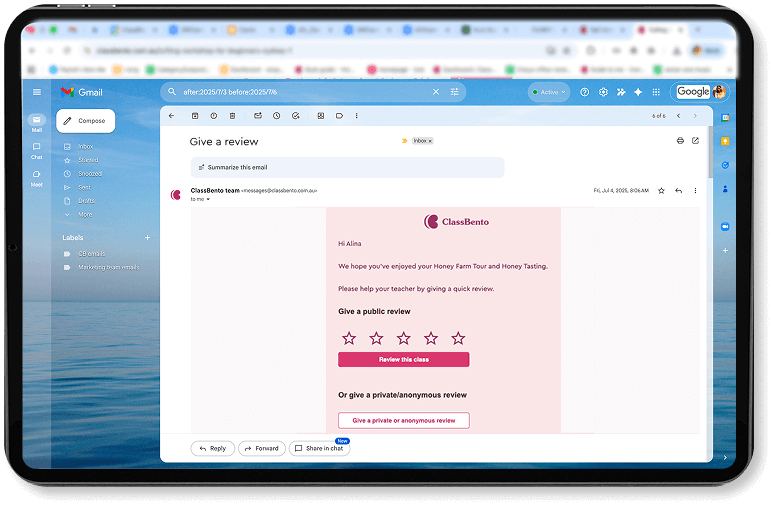
Task: Click Share in chat button
Action: point(319,448)
